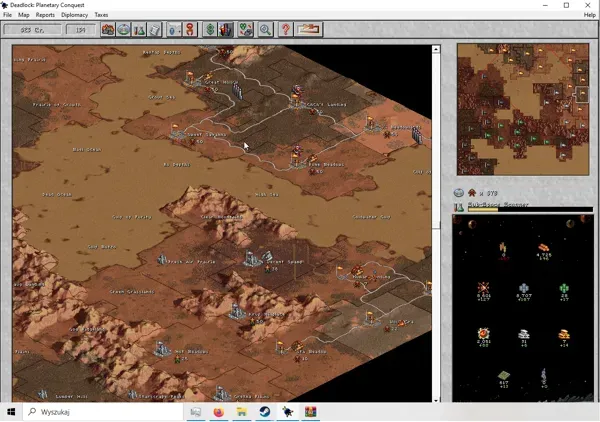Click the green flat tile resource icon
Viewport: 600px width, 422px height.
(x=504, y=375)
